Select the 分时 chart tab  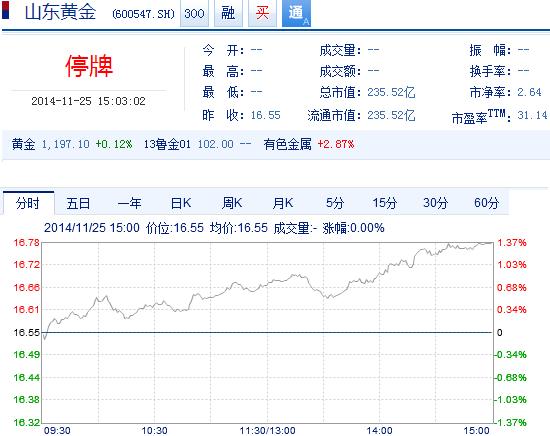point(28,203)
